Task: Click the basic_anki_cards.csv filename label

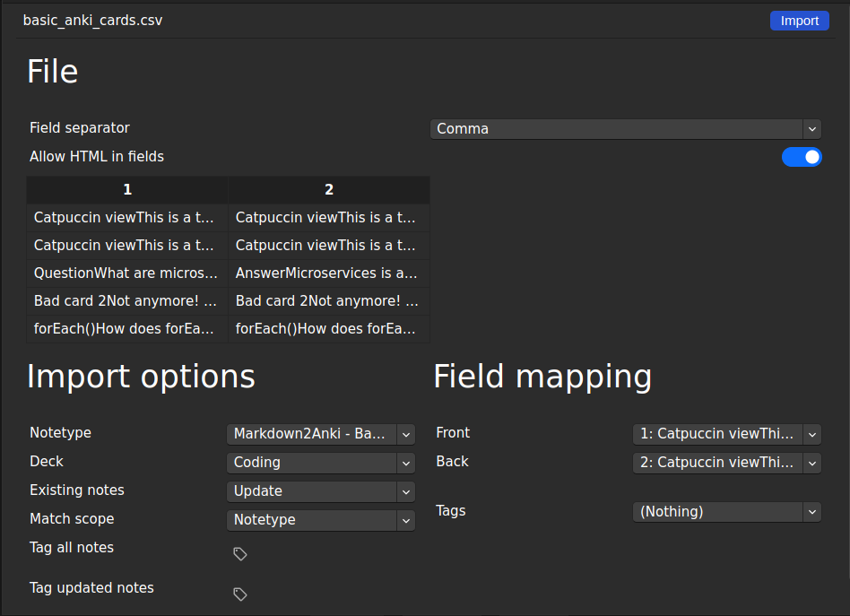Action: coord(92,20)
